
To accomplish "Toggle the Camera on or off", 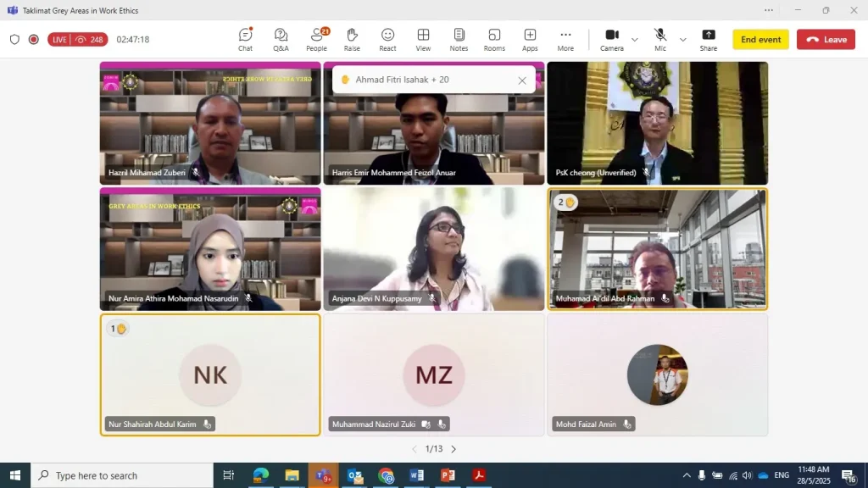I will click(612, 39).
